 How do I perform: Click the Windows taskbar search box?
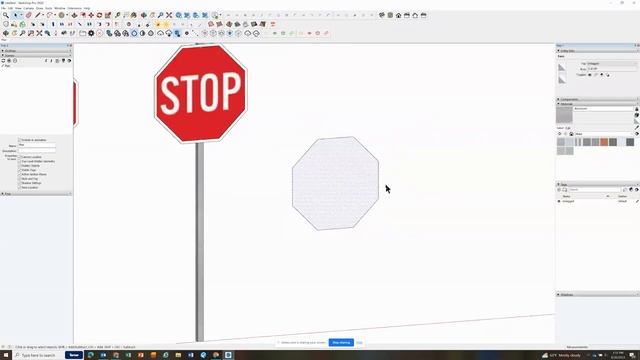click(38, 355)
